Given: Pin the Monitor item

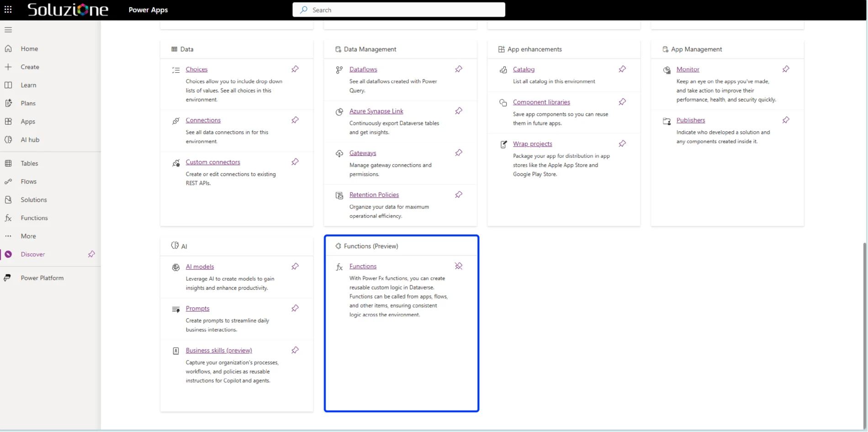Looking at the screenshot, I should (786, 69).
